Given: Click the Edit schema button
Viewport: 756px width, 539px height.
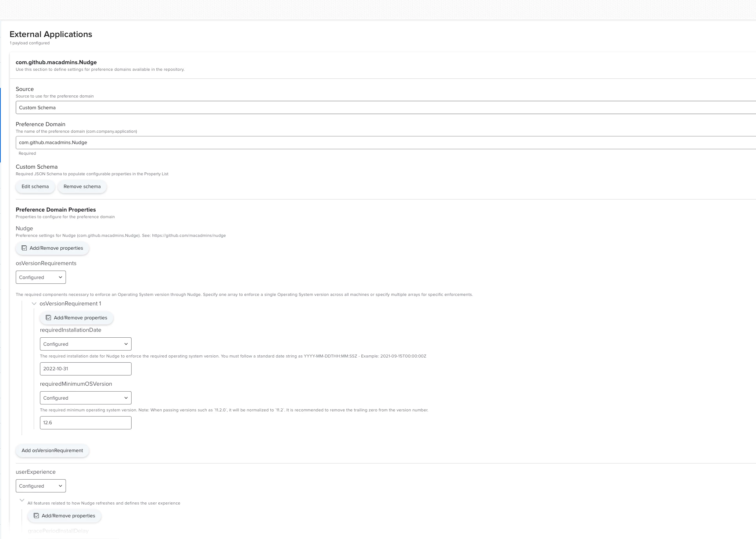Looking at the screenshot, I should pos(35,187).
